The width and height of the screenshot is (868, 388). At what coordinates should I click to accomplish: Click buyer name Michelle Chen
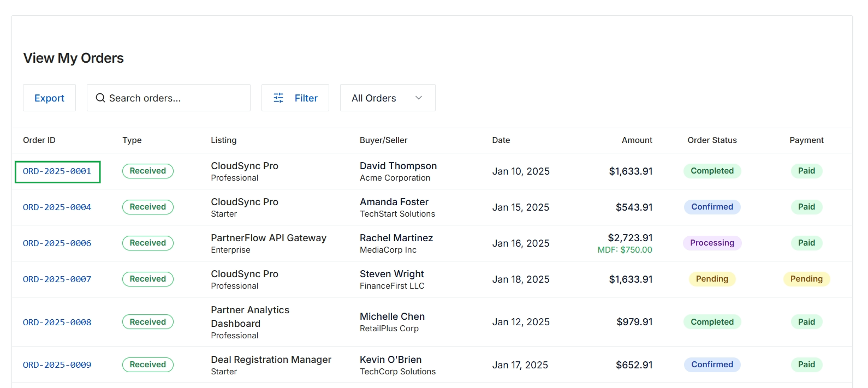coord(392,317)
